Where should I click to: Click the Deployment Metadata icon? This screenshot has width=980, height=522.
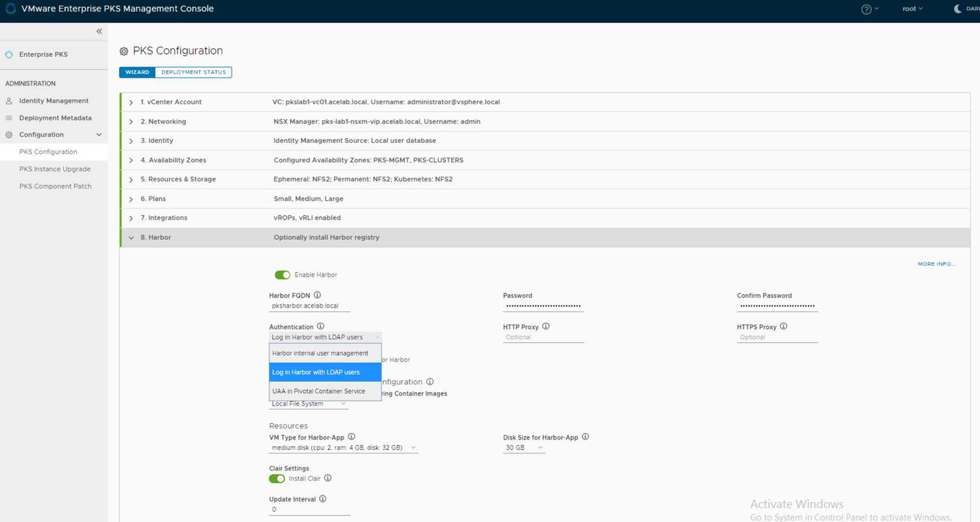pyautogui.click(x=9, y=118)
